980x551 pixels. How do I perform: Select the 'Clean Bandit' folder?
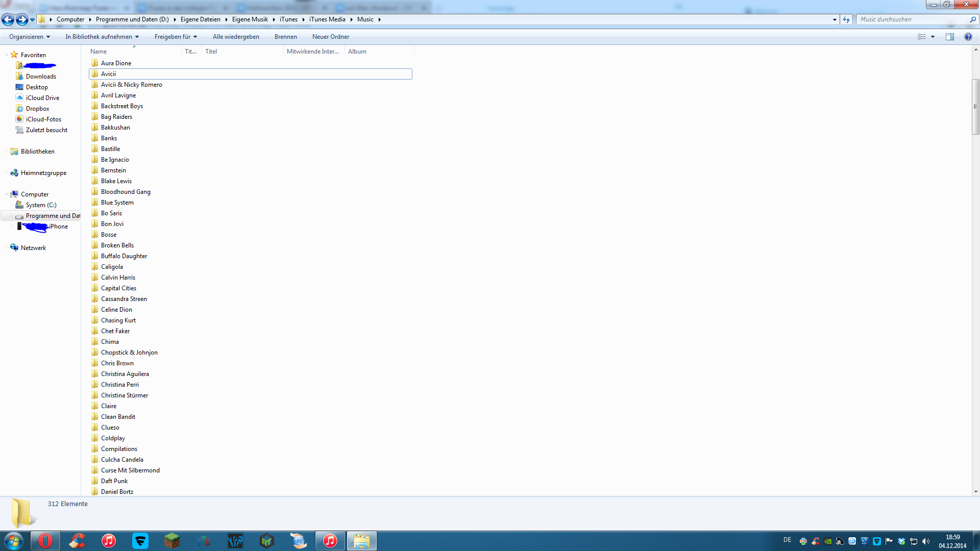[x=118, y=417]
